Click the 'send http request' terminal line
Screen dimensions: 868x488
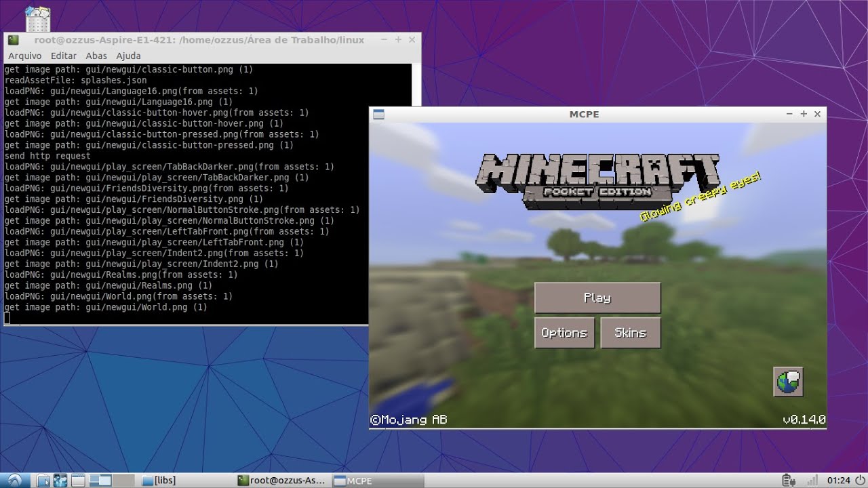(x=47, y=156)
